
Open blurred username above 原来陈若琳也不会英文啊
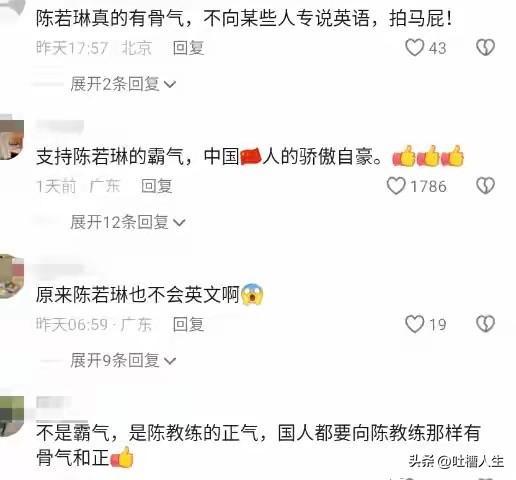click(x=59, y=269)
